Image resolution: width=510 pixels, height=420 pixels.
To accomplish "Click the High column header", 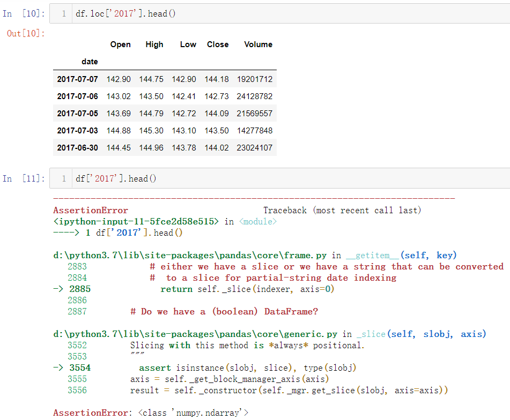I will point(154,44).
